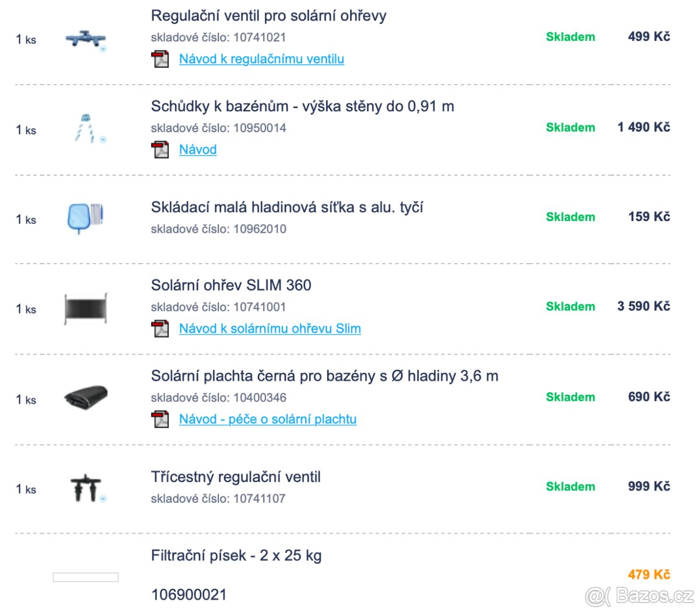700x613 pixels.
Task: Click the skimmer net product thumbnail
Action: [86, 218]
